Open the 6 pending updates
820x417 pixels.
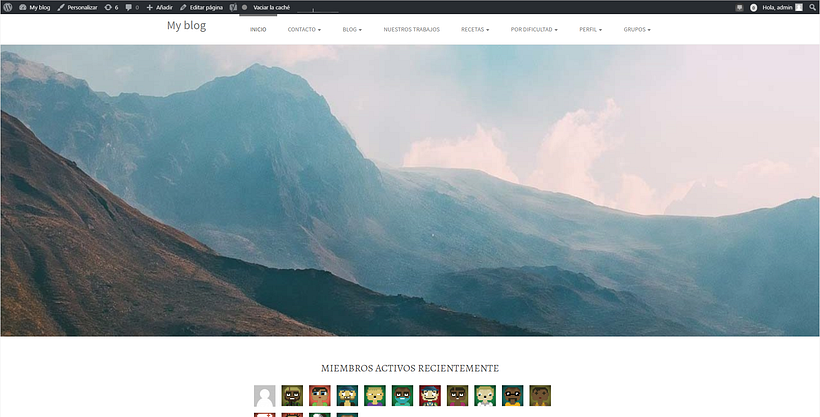tap(111, 7)
